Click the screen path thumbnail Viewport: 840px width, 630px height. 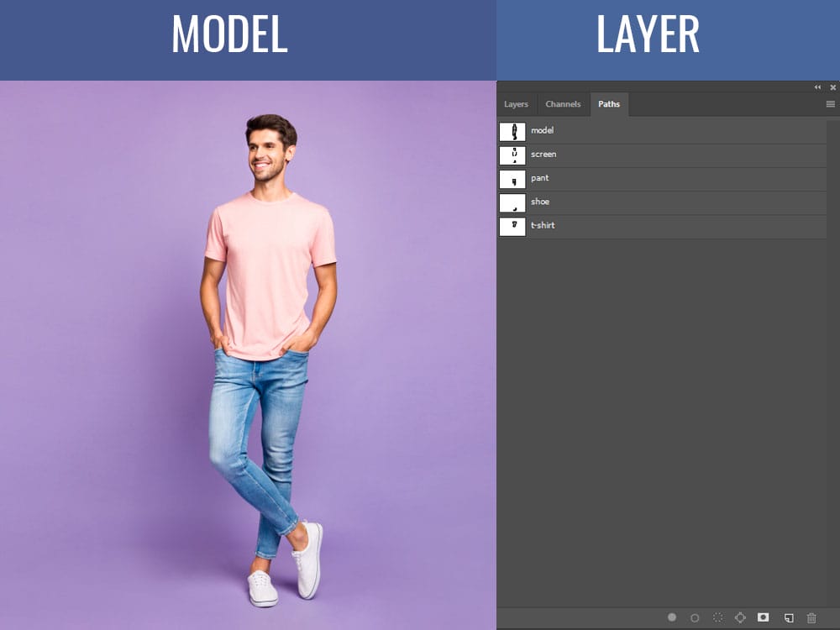pyautogui.click(x=512, y=155)
